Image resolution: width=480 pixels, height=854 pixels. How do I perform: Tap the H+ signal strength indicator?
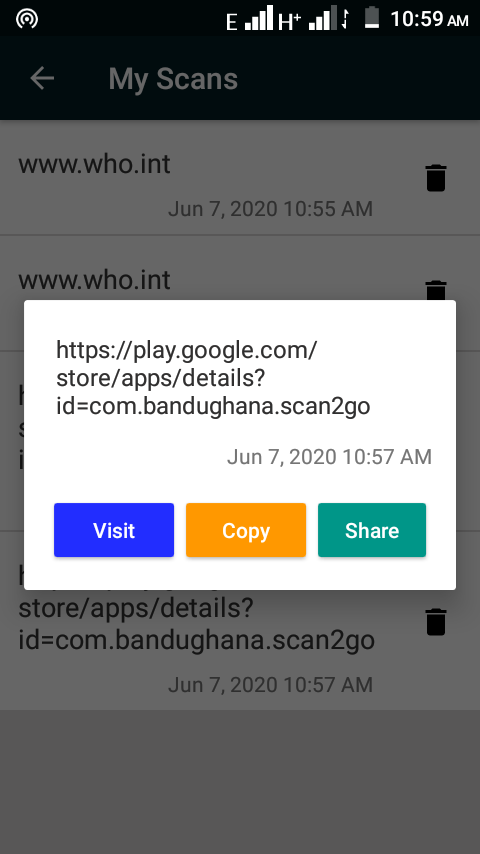point(307,19)
